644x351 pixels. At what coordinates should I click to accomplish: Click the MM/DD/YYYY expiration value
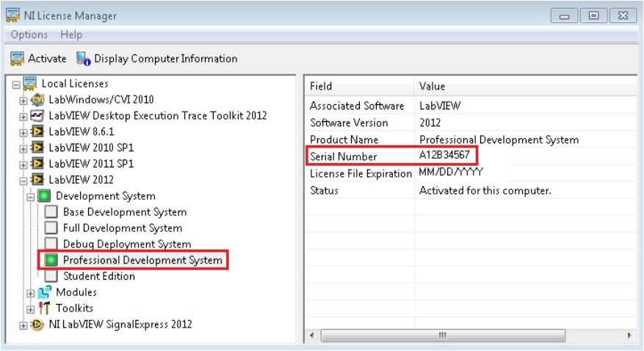pyautogui.click(x=451, y=172)
